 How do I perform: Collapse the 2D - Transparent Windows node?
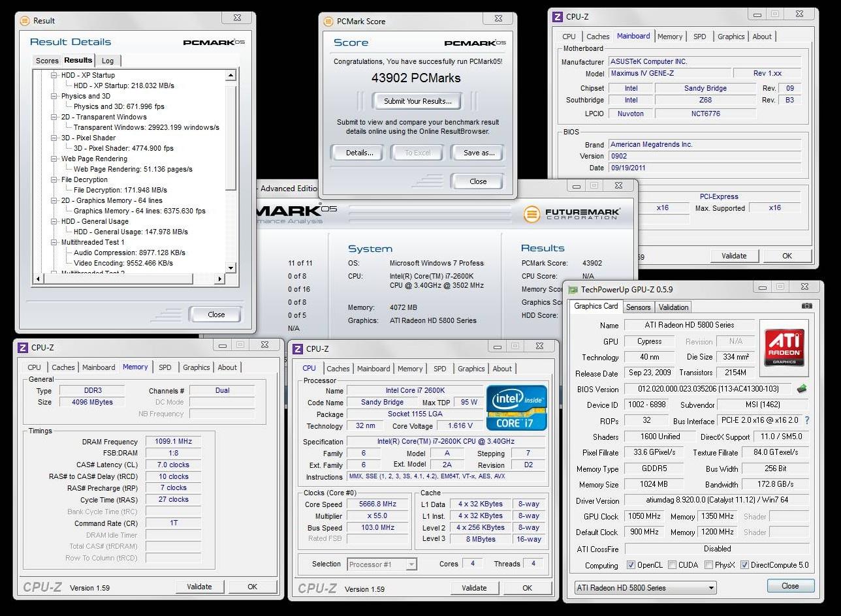point(54,117)
